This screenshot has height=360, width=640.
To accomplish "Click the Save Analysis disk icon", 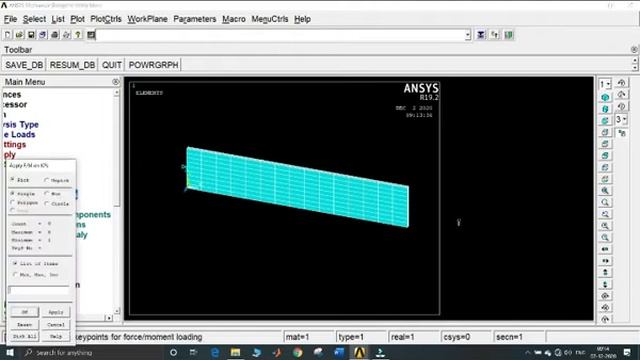I will pos(31,35).
